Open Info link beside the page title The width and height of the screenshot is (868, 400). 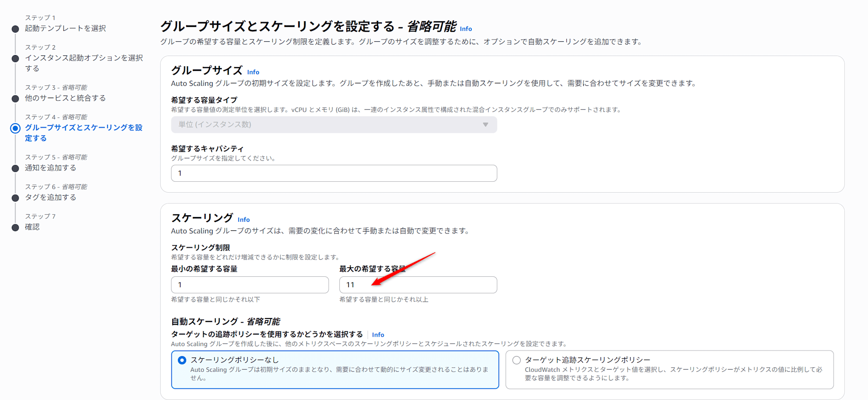click(466, 29)
